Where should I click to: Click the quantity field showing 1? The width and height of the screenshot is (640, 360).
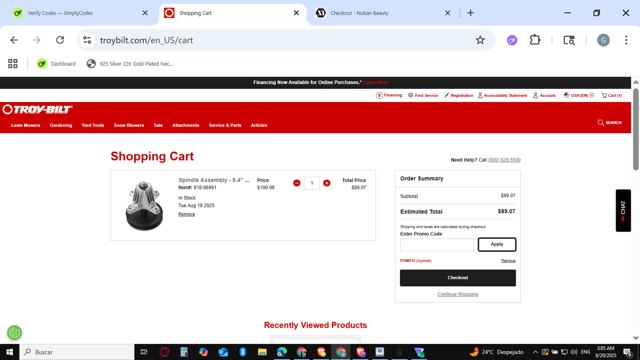pos(312,183)
